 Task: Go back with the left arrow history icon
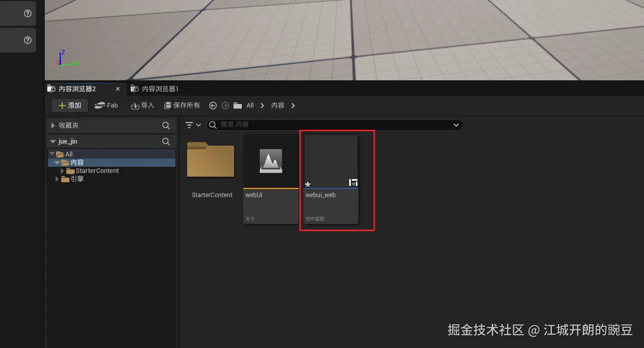[x=213, y=106]
